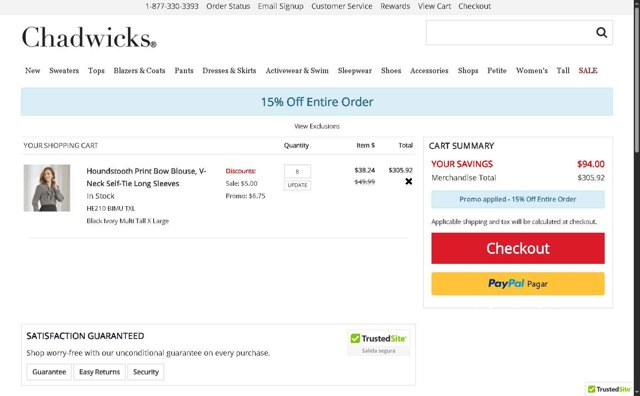
Task: Open the Easy Returns button
Action: pos(100,372)
